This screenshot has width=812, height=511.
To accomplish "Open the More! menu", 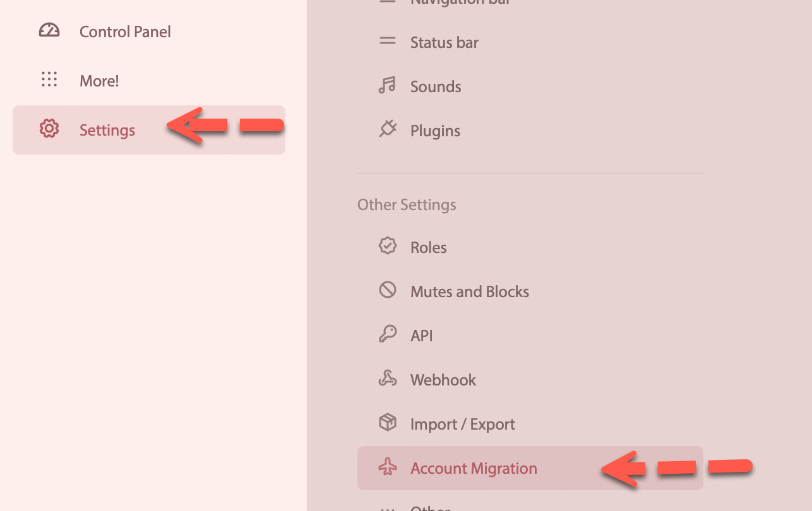I will pos(149,81).
